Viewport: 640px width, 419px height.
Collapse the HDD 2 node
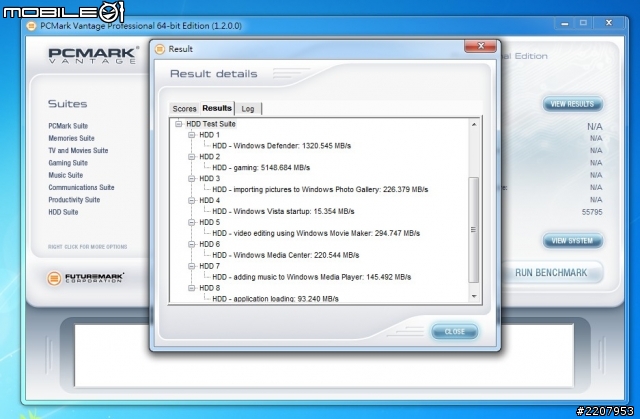191,157
